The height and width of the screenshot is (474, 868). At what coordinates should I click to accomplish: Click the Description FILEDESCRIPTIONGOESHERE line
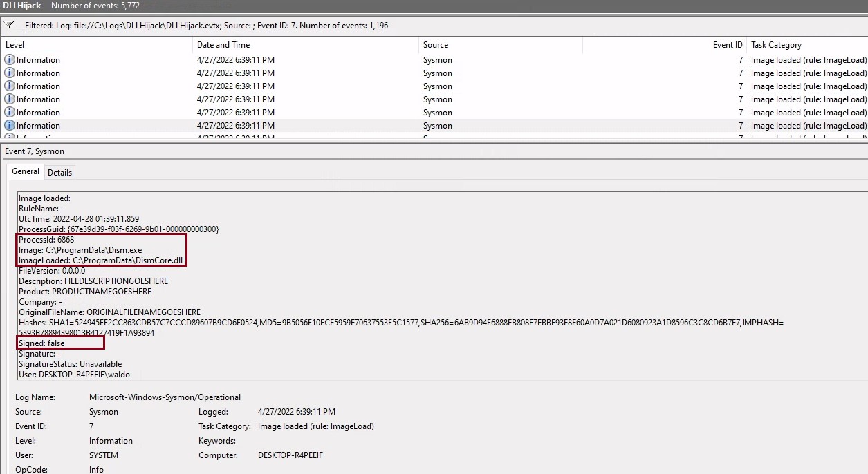[93, 281]
